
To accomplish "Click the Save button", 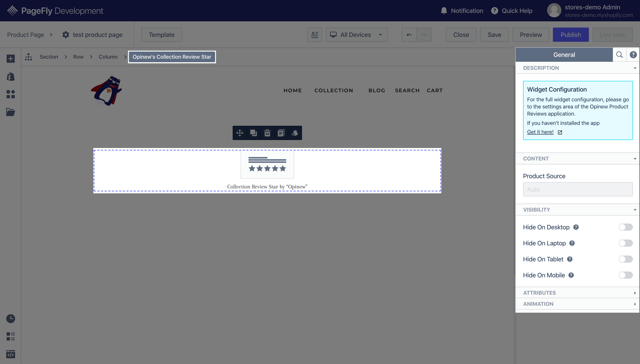I will tap(494, 35).
